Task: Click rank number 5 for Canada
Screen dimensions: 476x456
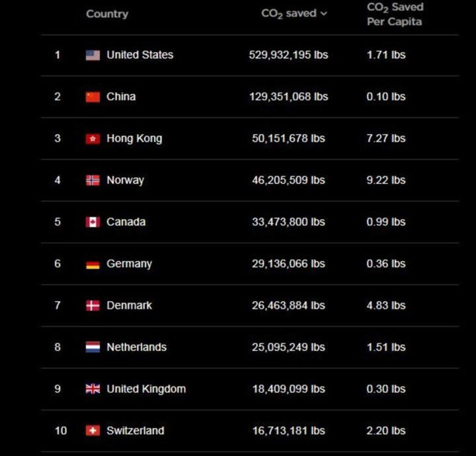Action: point(58,222)
